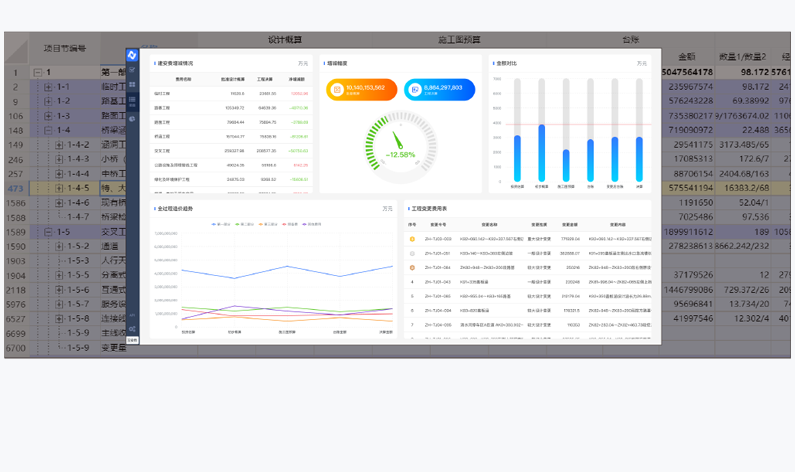Viewport: 795px width, 472px height.
Task: Click the 金额 column header
Action: pyautogui.click(x=686, y=57)
